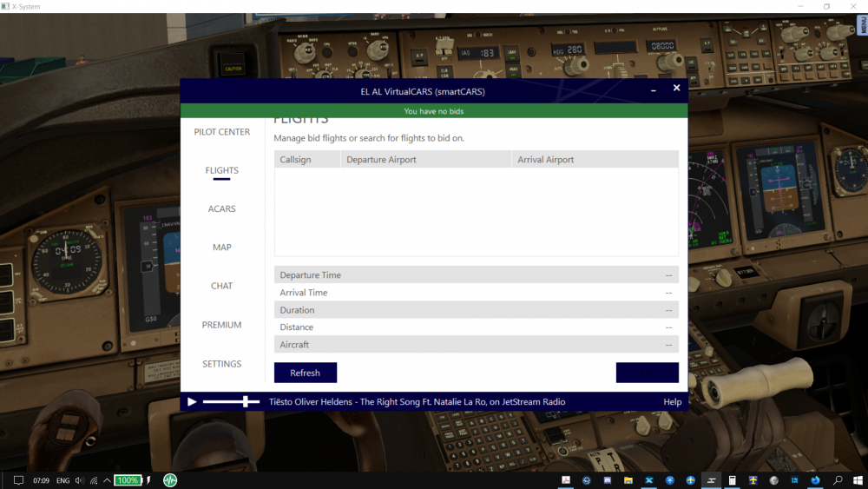Click the speaker volume tray icon
The height and width of the screenshot is (489, 868).
[80, 480]
